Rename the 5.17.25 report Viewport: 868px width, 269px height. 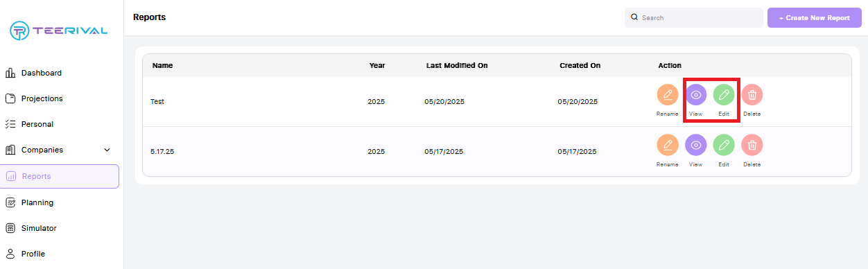click(667, 145)
